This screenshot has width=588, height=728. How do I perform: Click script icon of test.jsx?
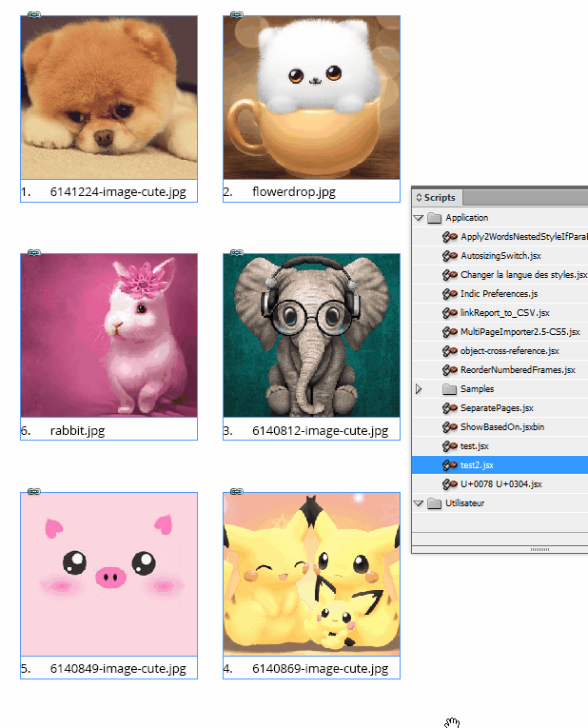point(450,446)
